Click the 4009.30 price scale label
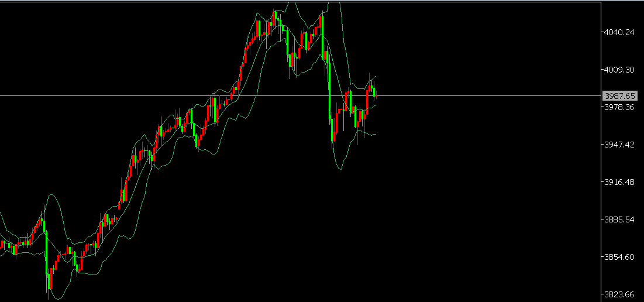The width and height of the screenshot is (644, 302). (619, 70)
